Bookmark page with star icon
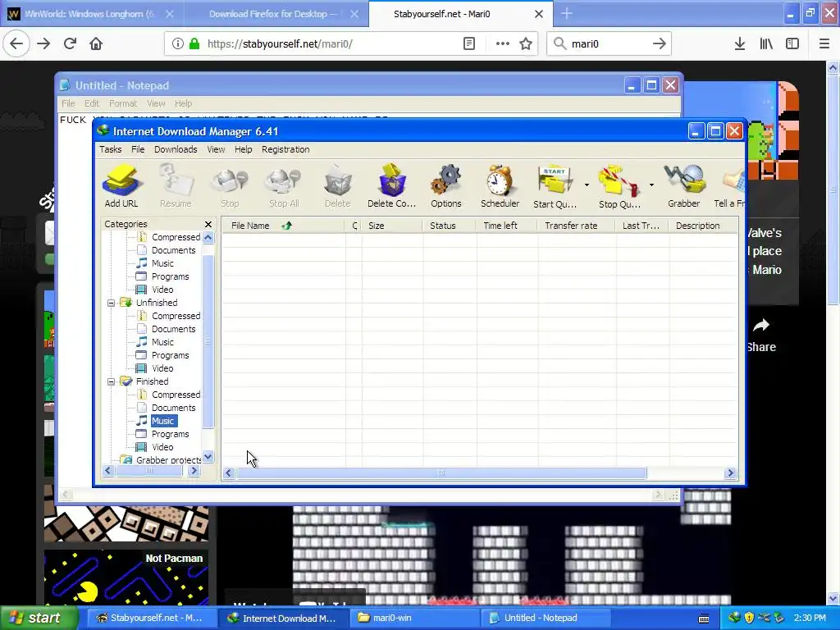The height and width of the screenshot is (630, 840). click(526, 43)
